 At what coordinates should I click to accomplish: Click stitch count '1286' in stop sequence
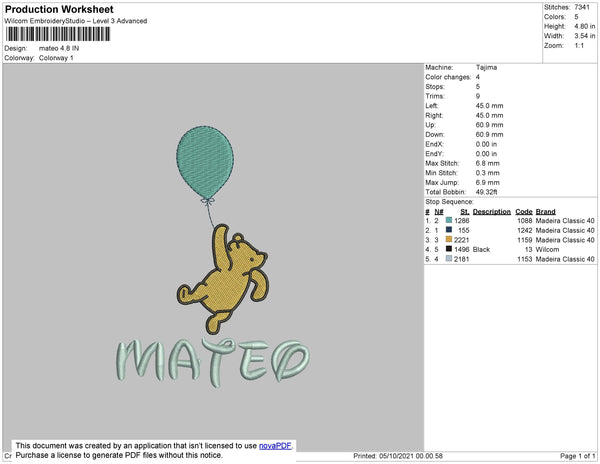461,221
